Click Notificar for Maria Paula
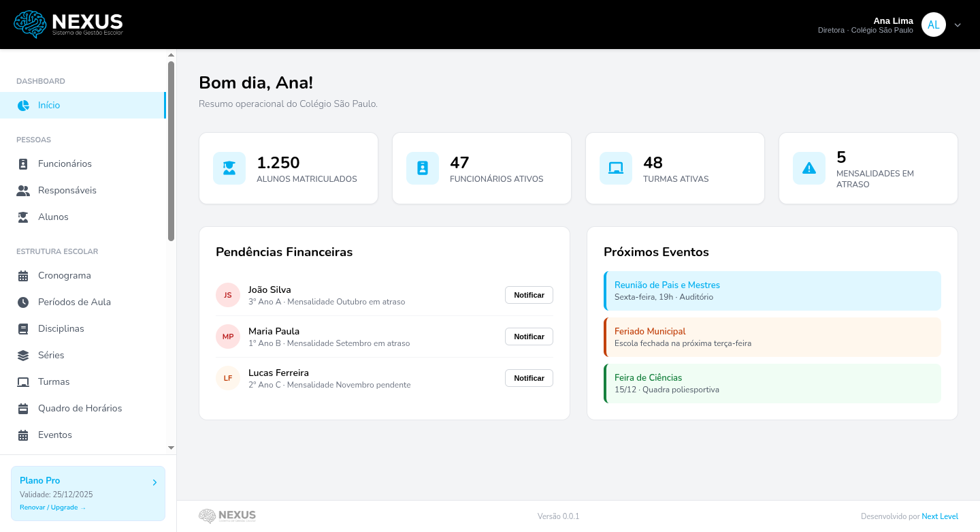 click(x=529, y=337)
